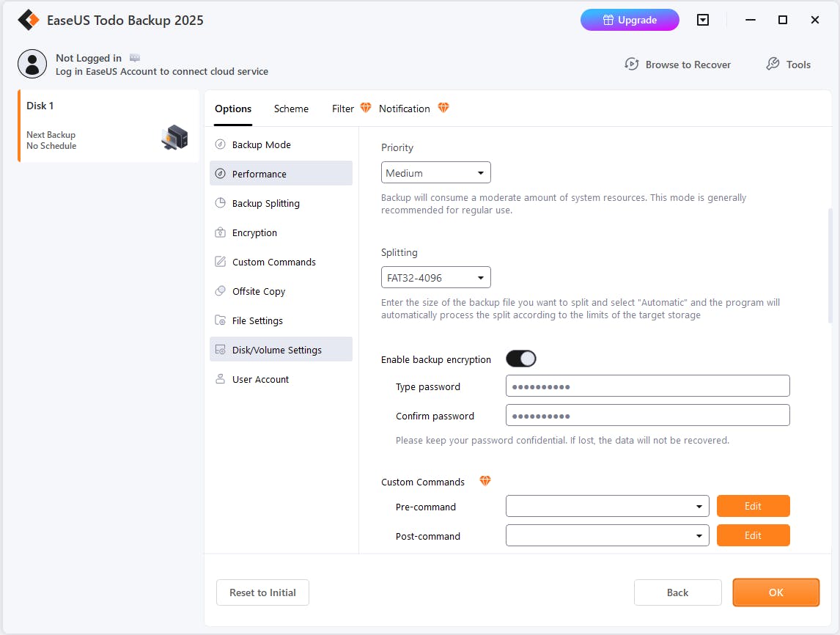Click the Upgrade button
The height and width of the screenshot is (635, 840).
click(630, 20)
